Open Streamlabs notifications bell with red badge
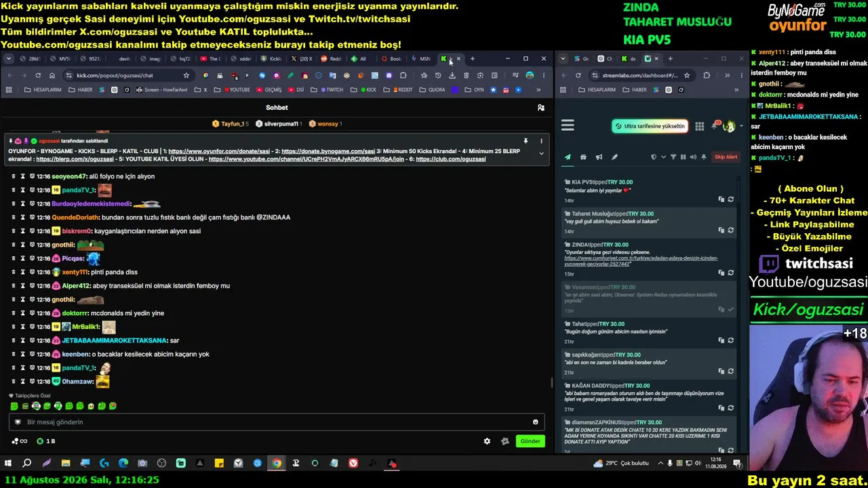Screen dimensions: 868x488 (x=715, y=125)
